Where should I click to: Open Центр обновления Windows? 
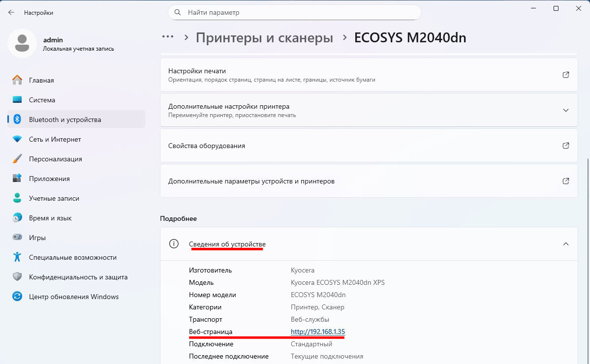pyautogui.click(x=76, y=296)
